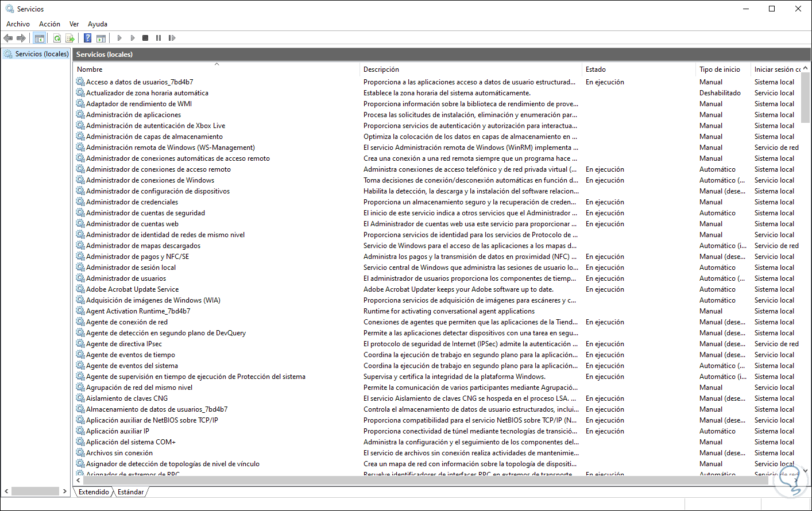Switch to the Estándar tab
This screenshot has height=511, width=812.
click(x=131, y=492)
